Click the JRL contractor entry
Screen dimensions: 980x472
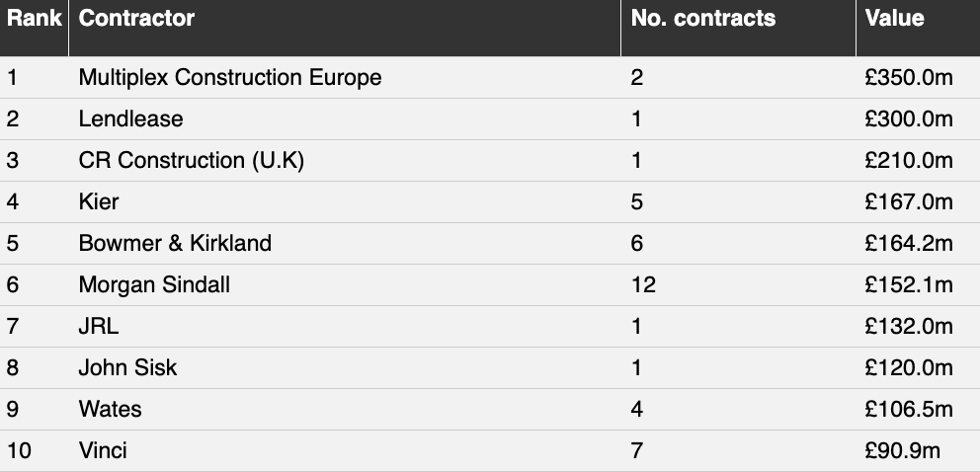click(99, 326)
